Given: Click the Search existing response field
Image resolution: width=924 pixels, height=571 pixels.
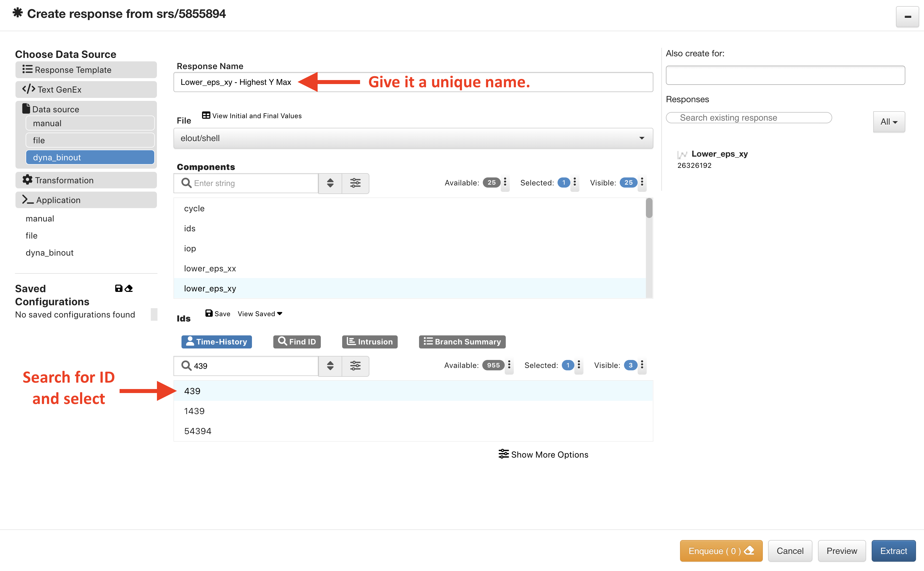Looking at the screenshot, I should 748,118.
